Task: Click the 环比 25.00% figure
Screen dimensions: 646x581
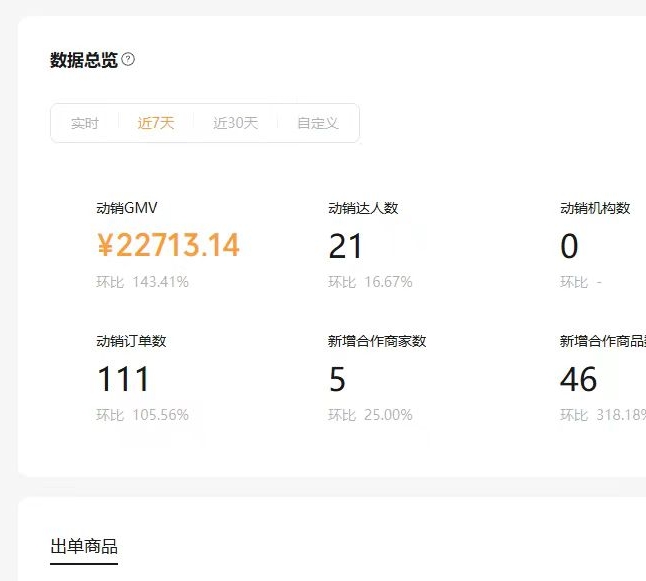Action: [x=370, y=415]
